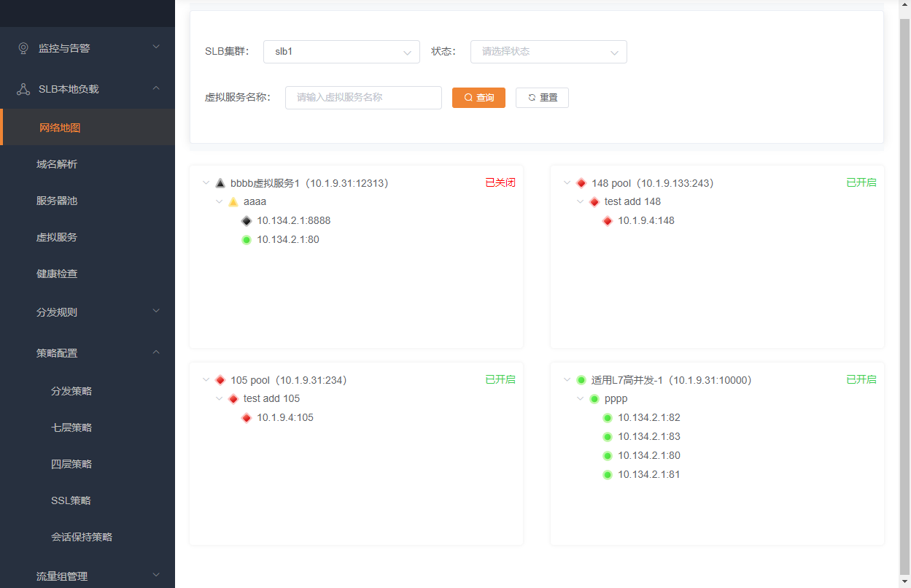
Task: Open 服务器池 in the sidebar
Action: (x=57, y=201)
